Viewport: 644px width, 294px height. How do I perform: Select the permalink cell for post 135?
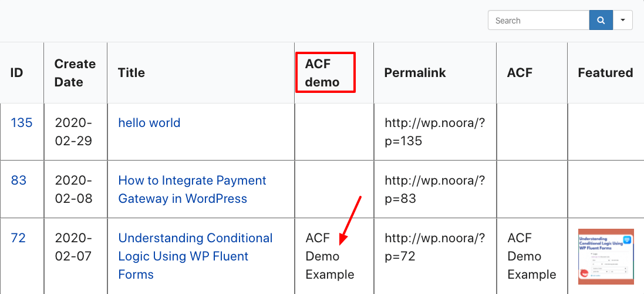click(x=434, y=132)
